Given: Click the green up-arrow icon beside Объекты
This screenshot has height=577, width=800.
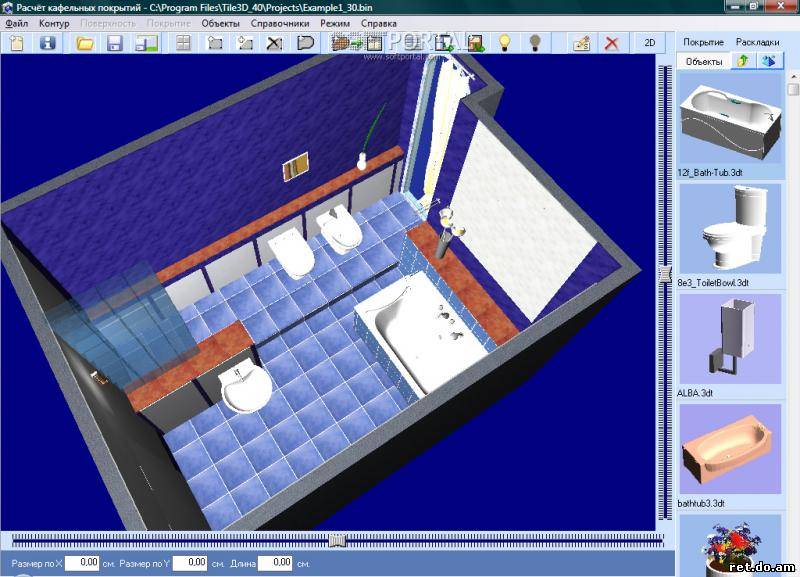Looking at the screenshot, I should pyautogui.click(x=742, y=62).
